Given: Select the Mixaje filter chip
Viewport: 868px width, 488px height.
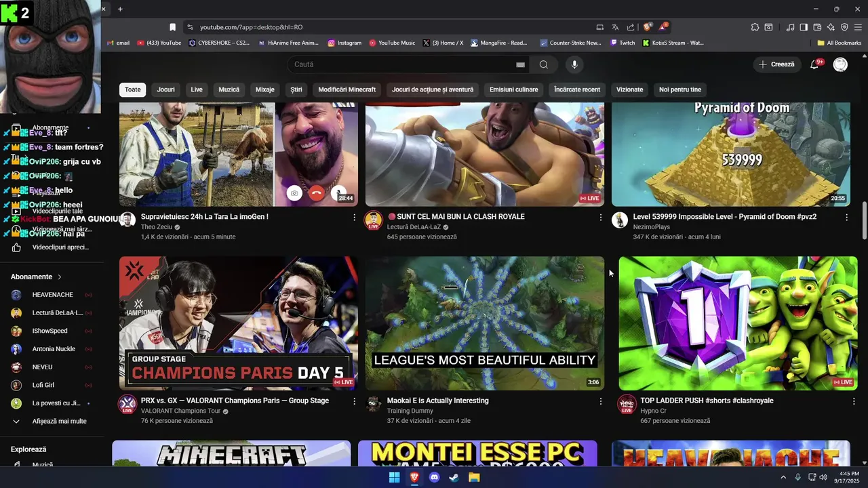Looking at the screenshot, I should 265,89.
